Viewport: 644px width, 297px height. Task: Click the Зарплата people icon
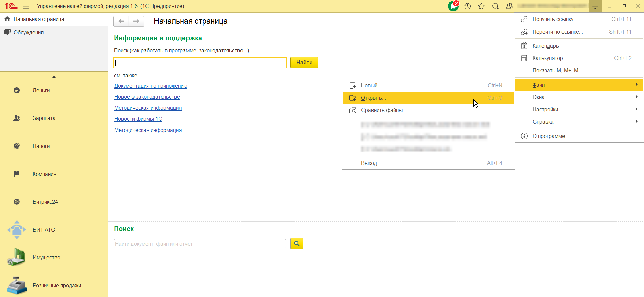17,118
